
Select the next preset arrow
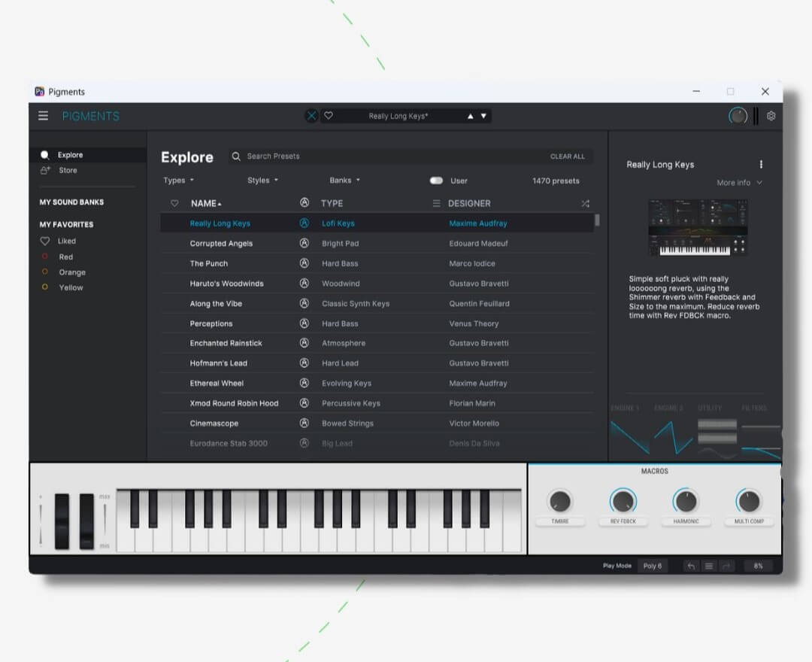[483, 117]
